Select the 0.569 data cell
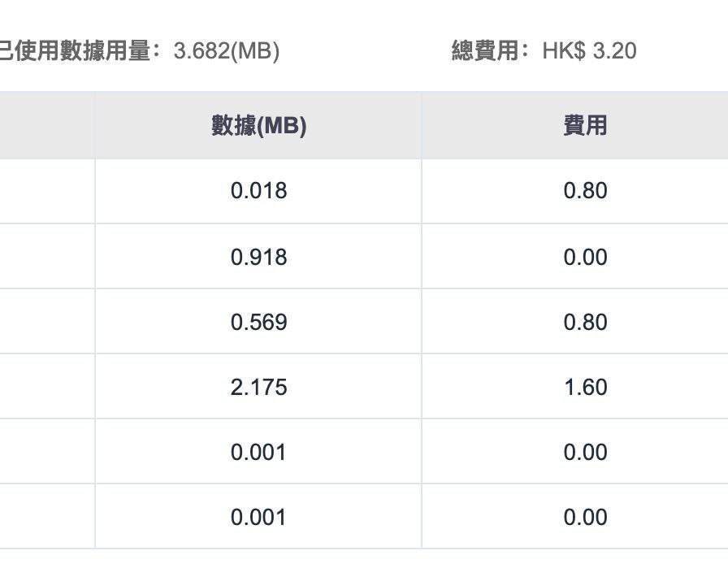 [x=258, y=322]
